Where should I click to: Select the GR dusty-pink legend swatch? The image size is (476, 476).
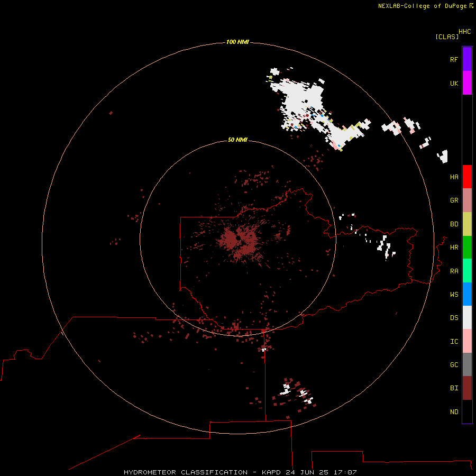click(x=467, y=200)
